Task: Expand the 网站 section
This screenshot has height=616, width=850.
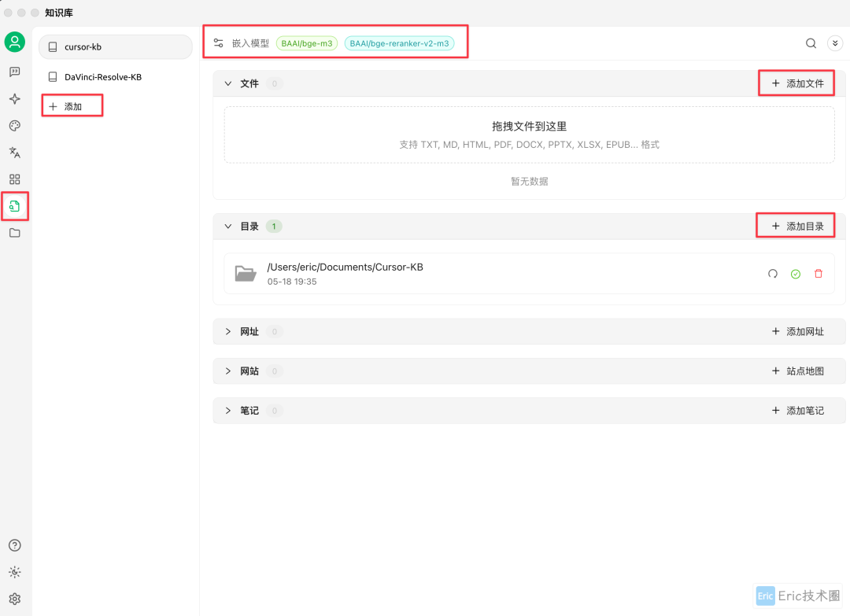Action: tap(228, 371)
